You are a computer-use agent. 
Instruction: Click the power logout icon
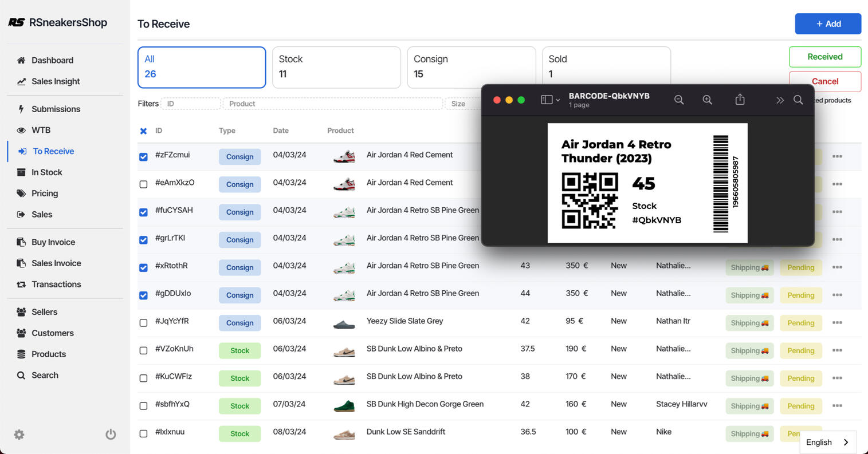111,435
